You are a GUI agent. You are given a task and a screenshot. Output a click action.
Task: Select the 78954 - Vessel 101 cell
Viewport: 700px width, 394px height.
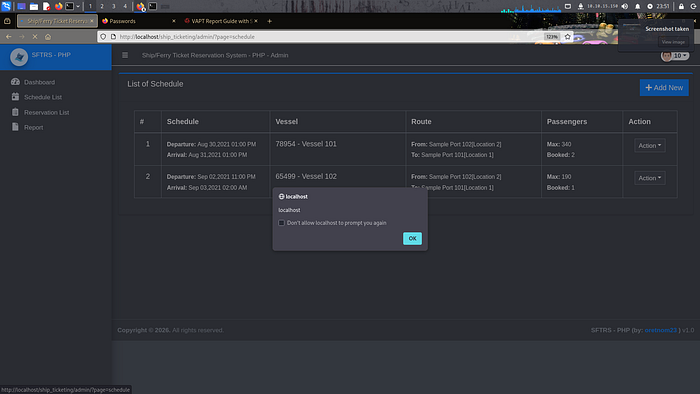pyautogui.click(x=338, y=149)
